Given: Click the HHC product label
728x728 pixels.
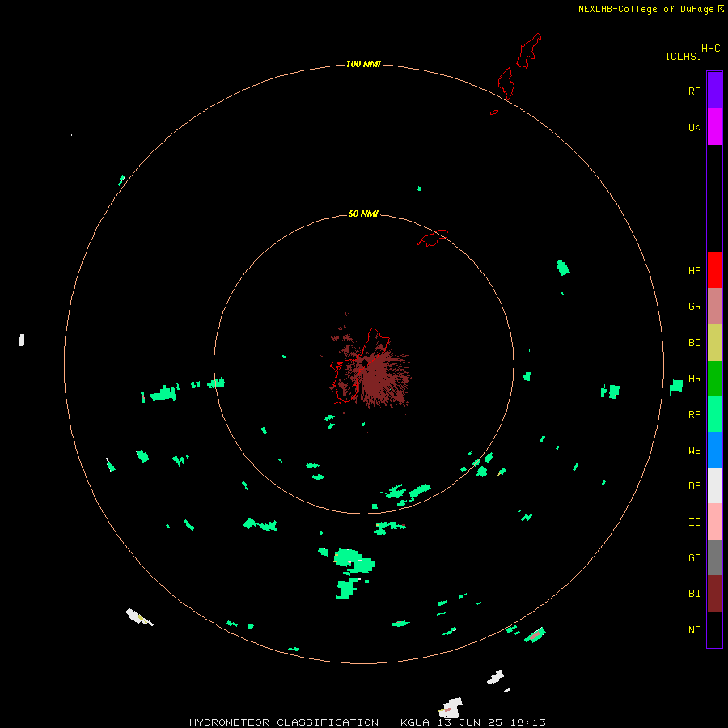Looking at the screenshot, I should (710, 49).
